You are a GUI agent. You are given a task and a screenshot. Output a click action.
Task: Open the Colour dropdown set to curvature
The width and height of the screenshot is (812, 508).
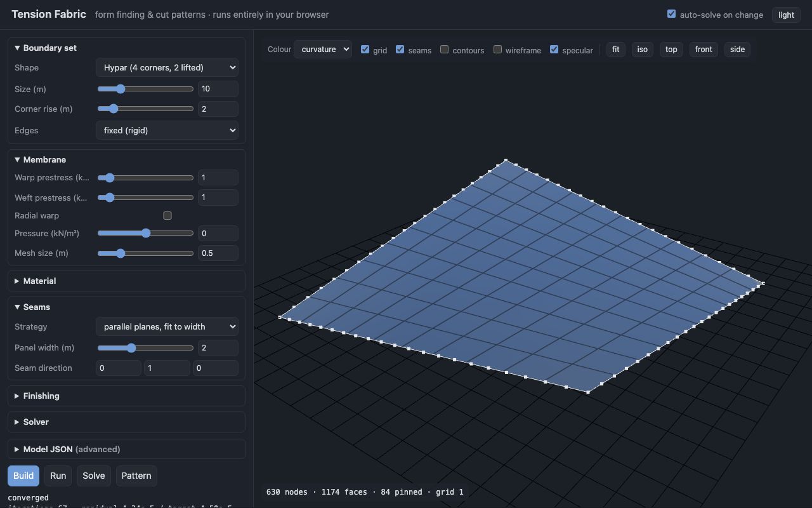(323, 49)
